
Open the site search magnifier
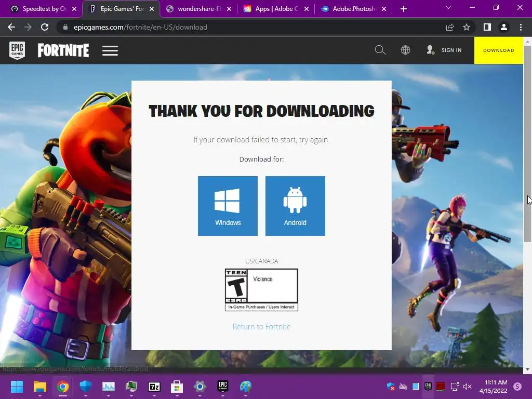click(380, 50)
